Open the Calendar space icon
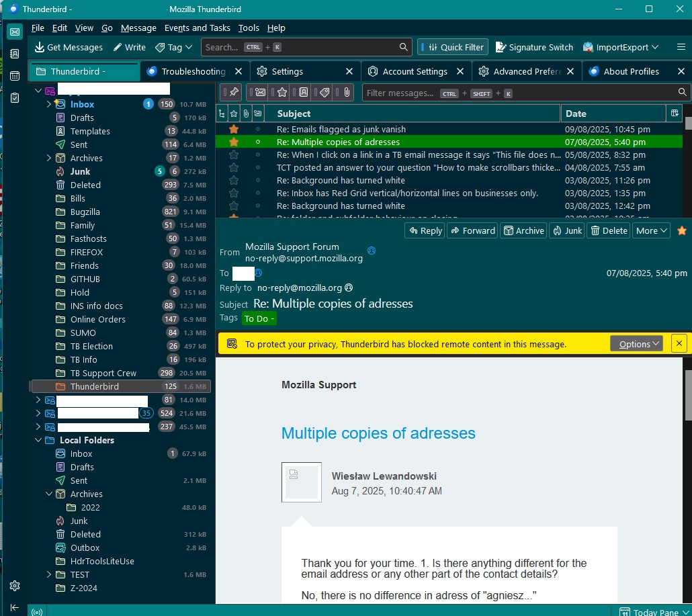 15,76
